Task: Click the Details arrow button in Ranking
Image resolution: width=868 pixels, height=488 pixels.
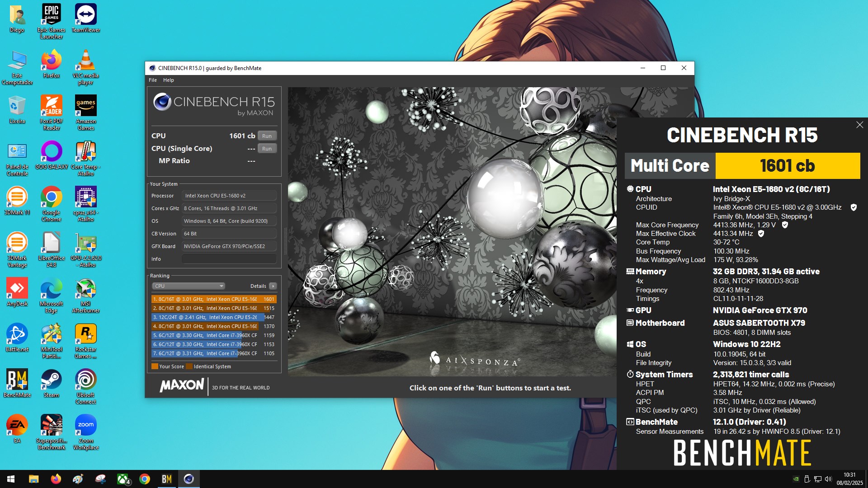Action: [x=273, y=286]
